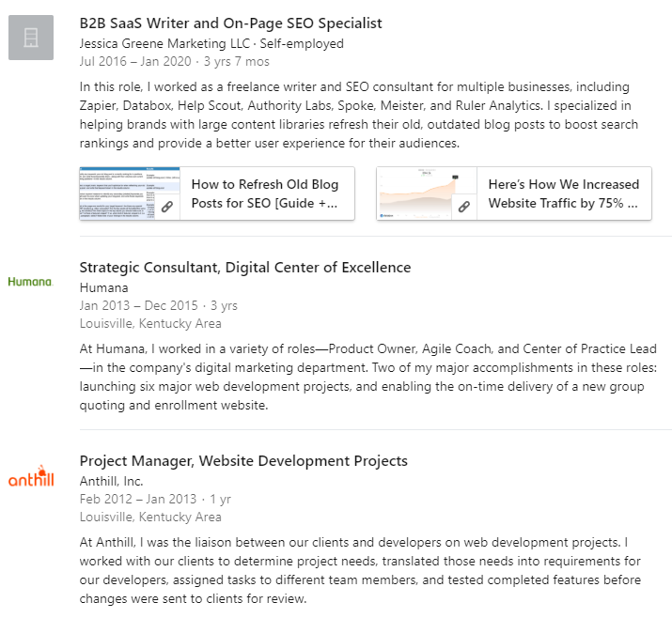Viewport: 672px width, 618px height.
Task: Open the orange Anthill logo
Action: (x=31, y=476)
